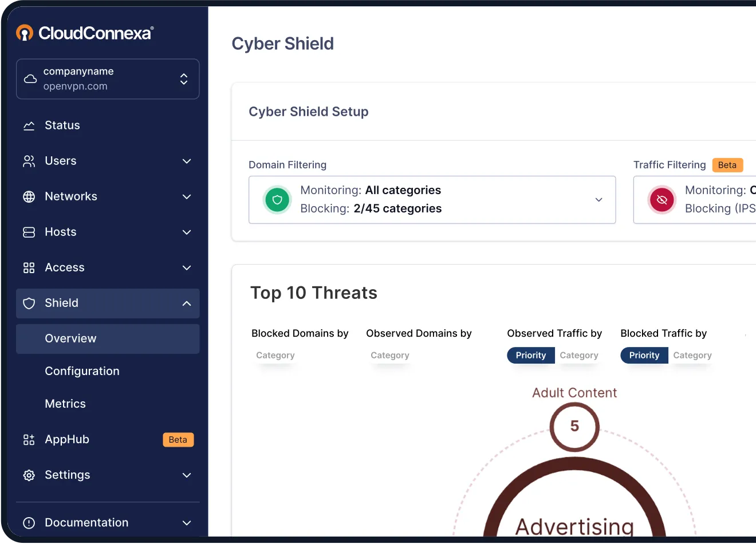Select Overview under Shield
Viewport: 756px width, 544px height.
(108, 338)
